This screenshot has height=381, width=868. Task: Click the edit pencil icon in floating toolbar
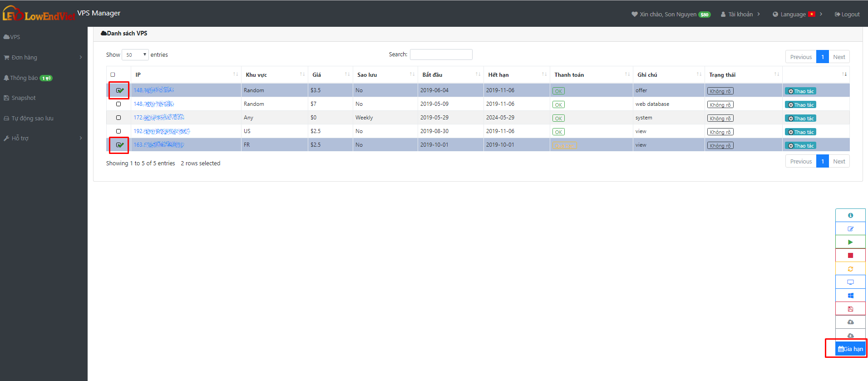[850, 229]
